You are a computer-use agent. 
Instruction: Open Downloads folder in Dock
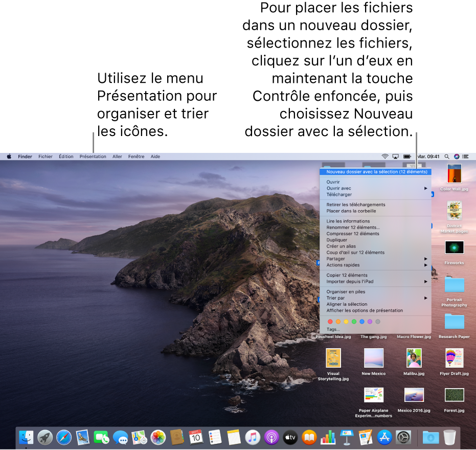tap(431, 438)
